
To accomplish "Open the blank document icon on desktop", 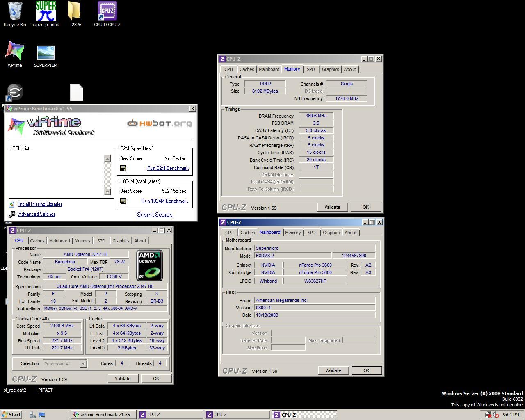I will (x=77, y=92).
